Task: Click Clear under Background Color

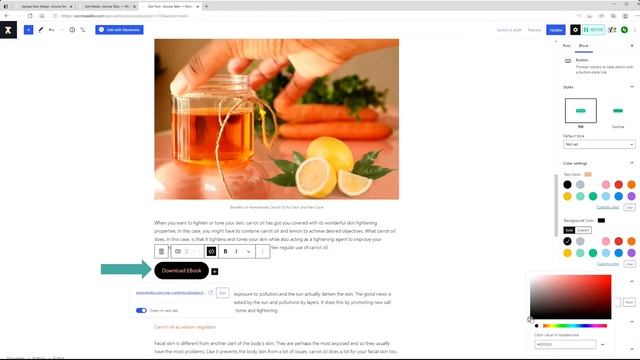Action: tap(629, 264)
